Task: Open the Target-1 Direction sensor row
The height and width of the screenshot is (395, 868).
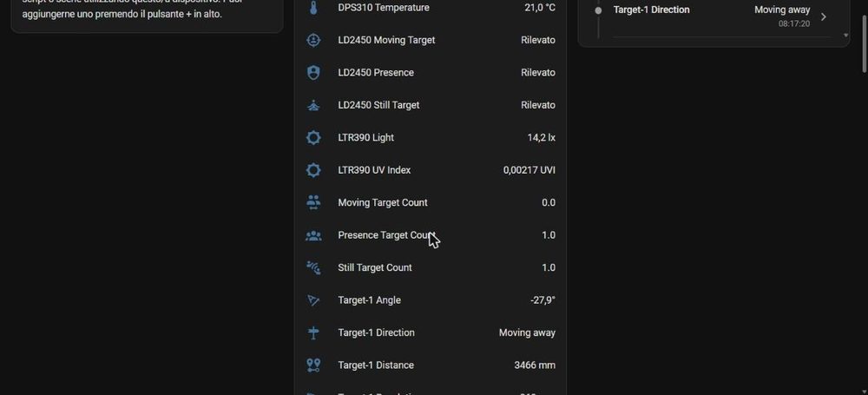Action: [x=431, y=333]
